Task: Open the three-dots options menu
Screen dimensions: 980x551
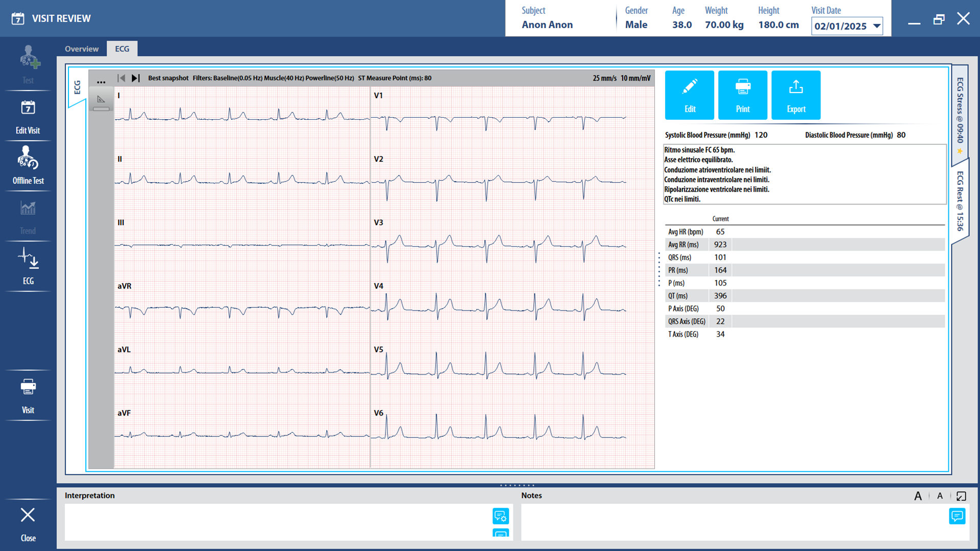Action: click(x=101, y=81)
